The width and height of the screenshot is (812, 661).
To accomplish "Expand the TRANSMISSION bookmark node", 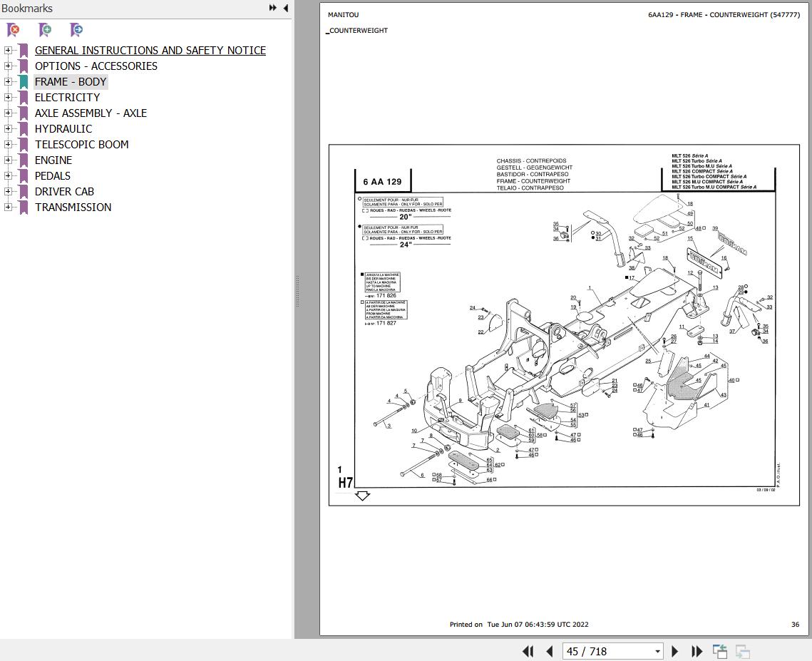I will (8, 207).
